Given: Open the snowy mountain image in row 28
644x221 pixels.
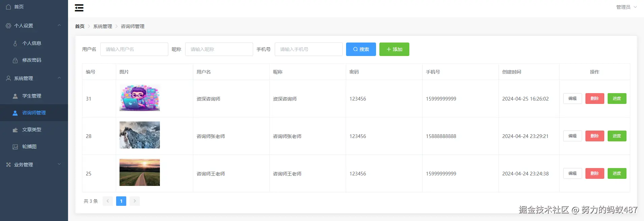Looking at the screenshot, I should [140, 135].
